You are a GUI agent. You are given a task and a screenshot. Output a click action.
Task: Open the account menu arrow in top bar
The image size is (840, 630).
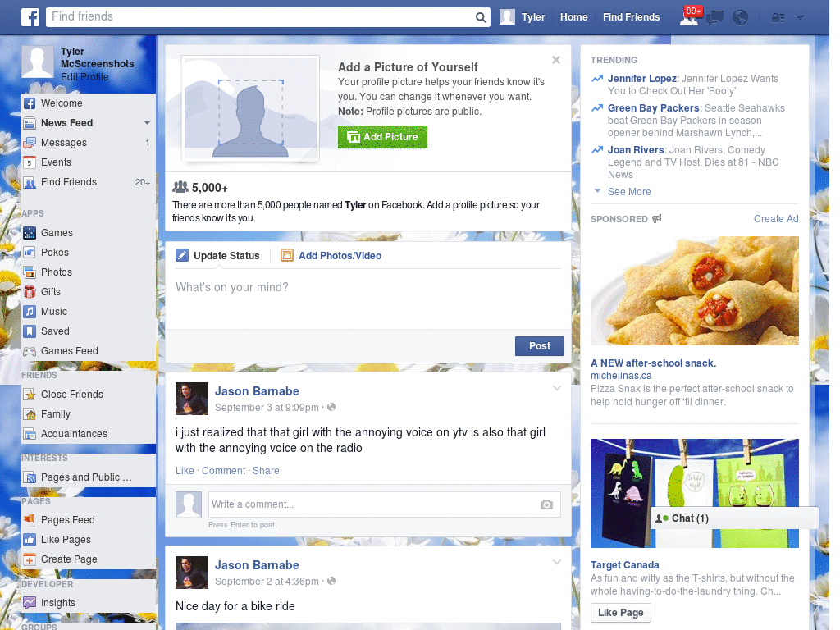tap(801, 18)
